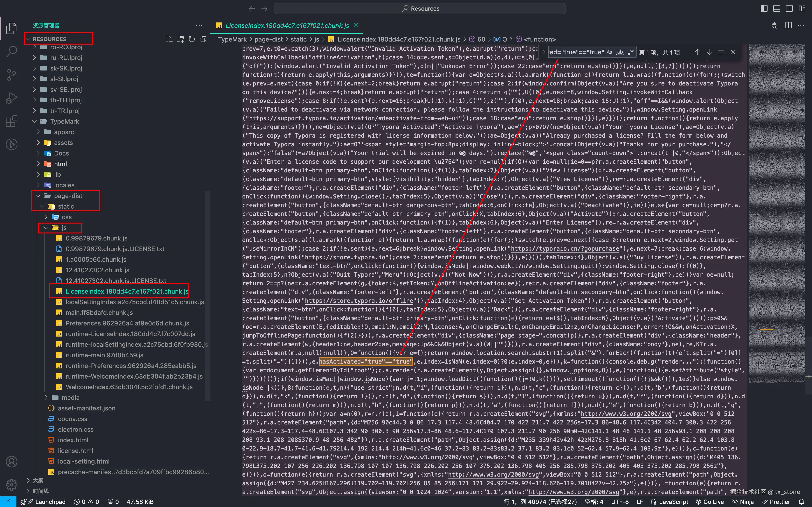Click the Prettier status bar item
The image size is (812, 507).
(776, 502)
